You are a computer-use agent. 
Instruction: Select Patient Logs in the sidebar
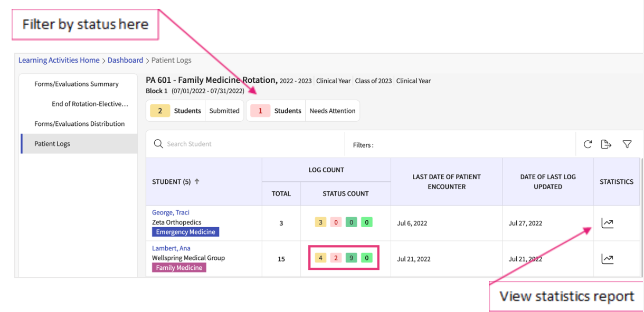pyautogui.click(x=52, y=144)
